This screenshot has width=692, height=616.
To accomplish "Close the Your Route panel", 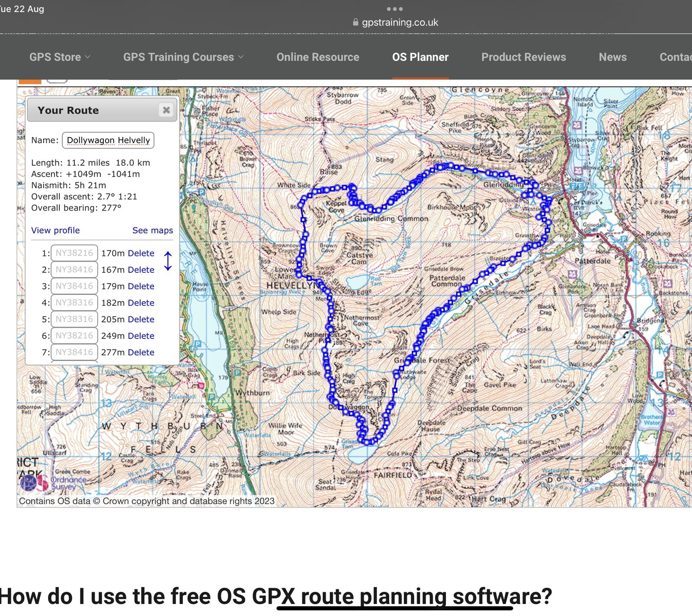I will click(x=166, y=110).
